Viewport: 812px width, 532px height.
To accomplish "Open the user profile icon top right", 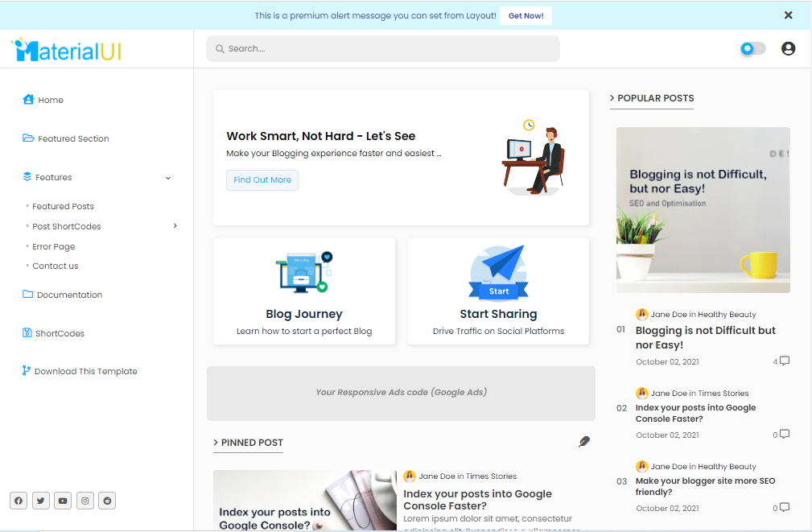I will (x=788, y=48).
